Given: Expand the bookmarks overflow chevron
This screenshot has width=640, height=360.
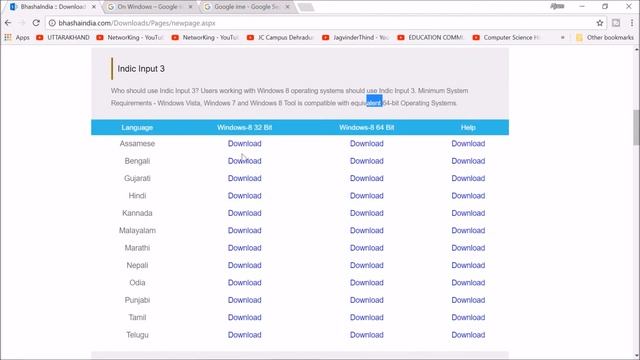Looking at the screenshot, I should pos(562,37).
